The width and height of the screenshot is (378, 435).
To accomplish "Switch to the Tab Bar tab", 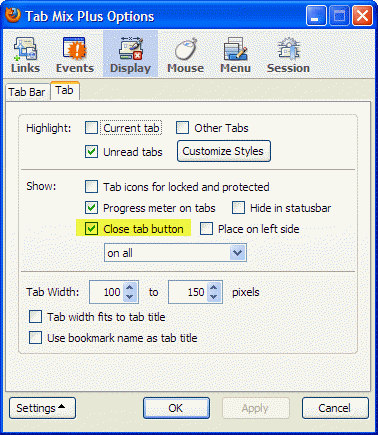I will pyautogui.click(x=27, y=92).
